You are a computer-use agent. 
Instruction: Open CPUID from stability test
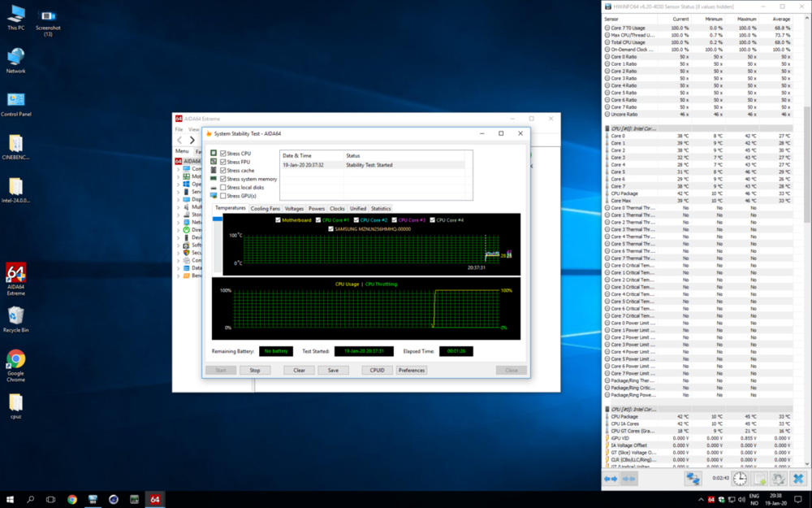377,370
